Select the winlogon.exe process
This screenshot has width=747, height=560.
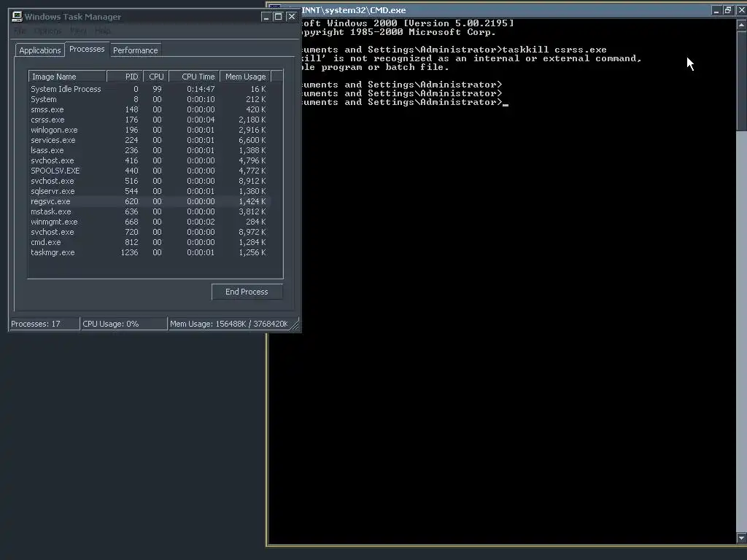pyautogui.click(x=150, y=130)
